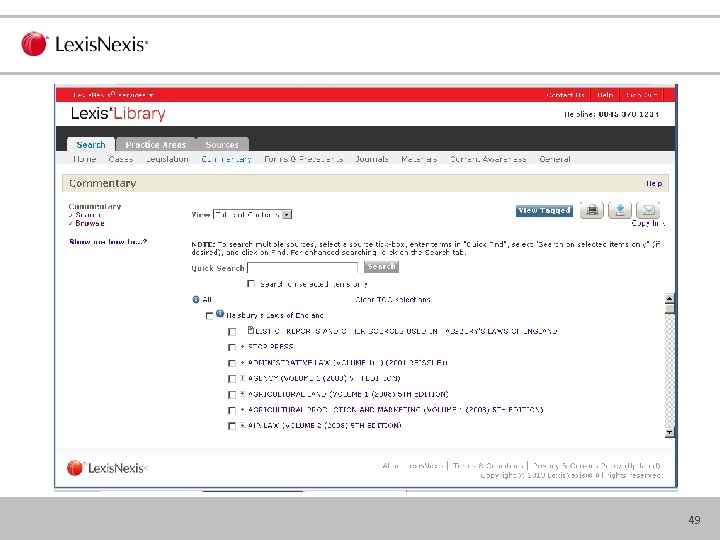Viewport: 720px width, 540px height.
Task: Click Sign Out in the red bar
Action: coord(641,95)
